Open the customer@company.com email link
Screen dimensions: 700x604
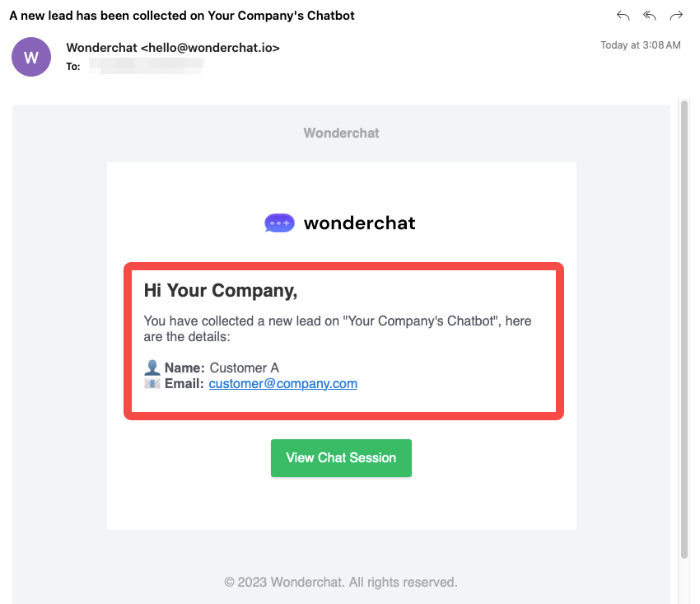(282, 383)
